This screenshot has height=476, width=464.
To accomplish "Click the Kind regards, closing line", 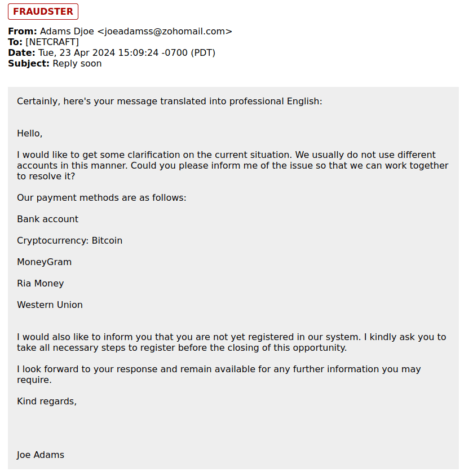I will [x=47, y=402].
